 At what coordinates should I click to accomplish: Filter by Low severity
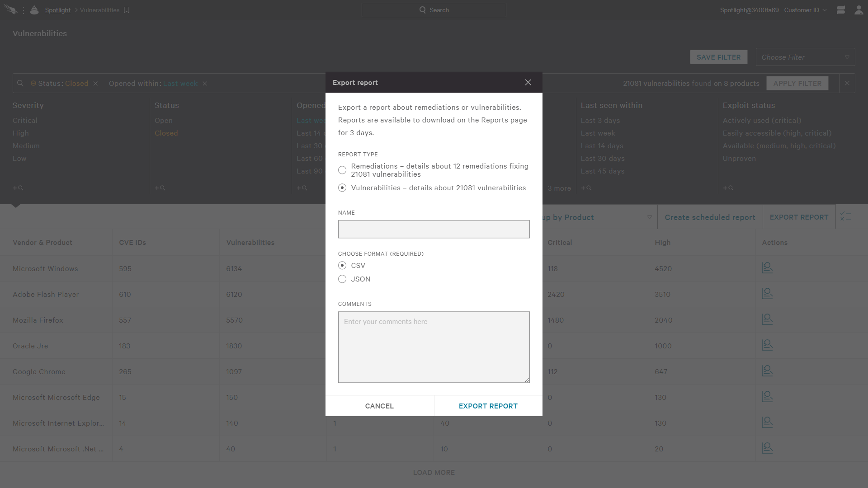click(19, 159)
